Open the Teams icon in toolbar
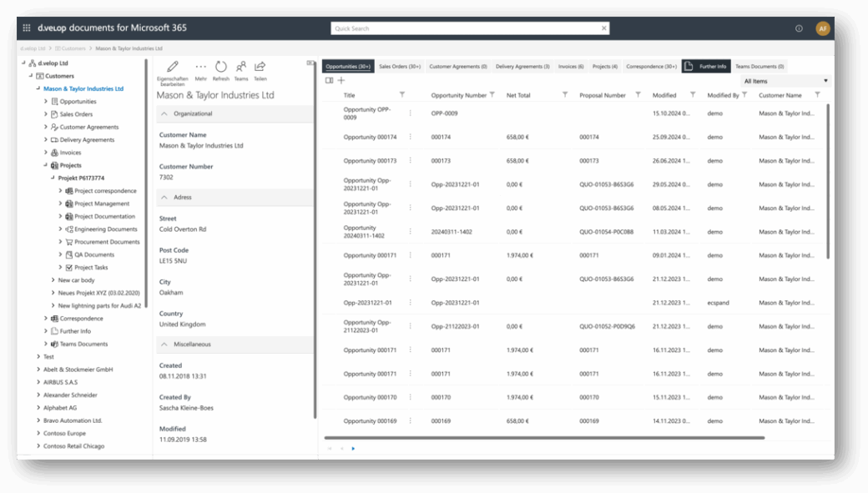Screen dimensions: 868x493 pos(241,67)
